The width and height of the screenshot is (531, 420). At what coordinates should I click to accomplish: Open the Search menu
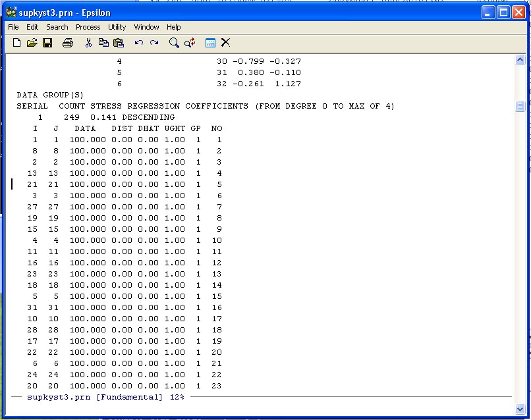57,27
